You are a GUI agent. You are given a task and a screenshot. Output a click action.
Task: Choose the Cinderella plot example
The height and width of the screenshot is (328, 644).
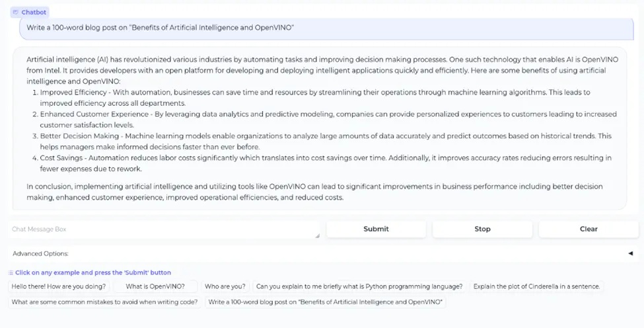[537, 286]
